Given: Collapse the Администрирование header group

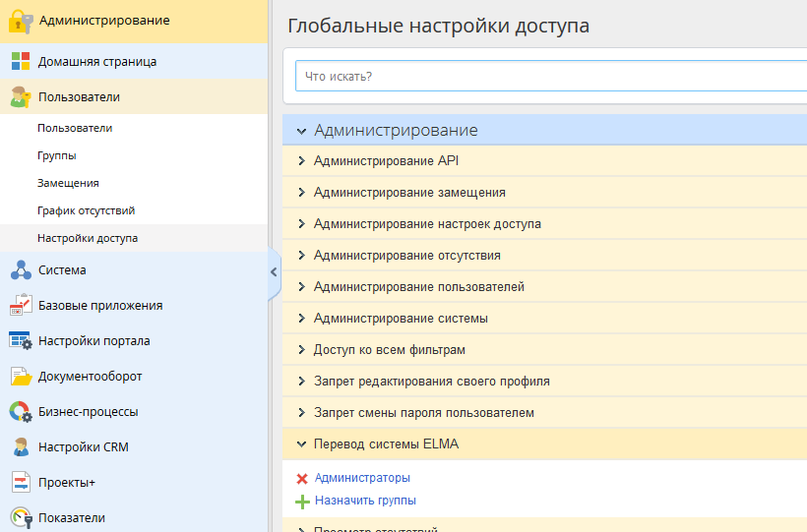Looking at the screenshot, I should (x=301, y=131).
